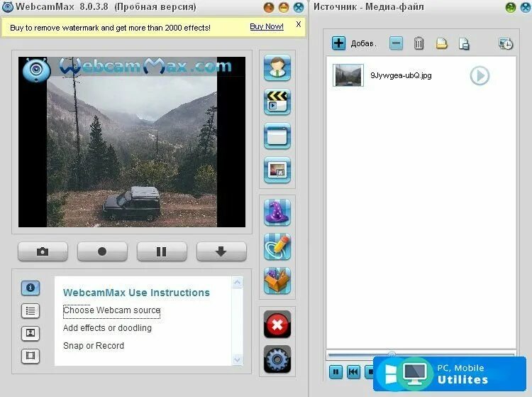Pause the preview with the pause button
The height and width of the screenshot is (397, 532).
(162, 251)
